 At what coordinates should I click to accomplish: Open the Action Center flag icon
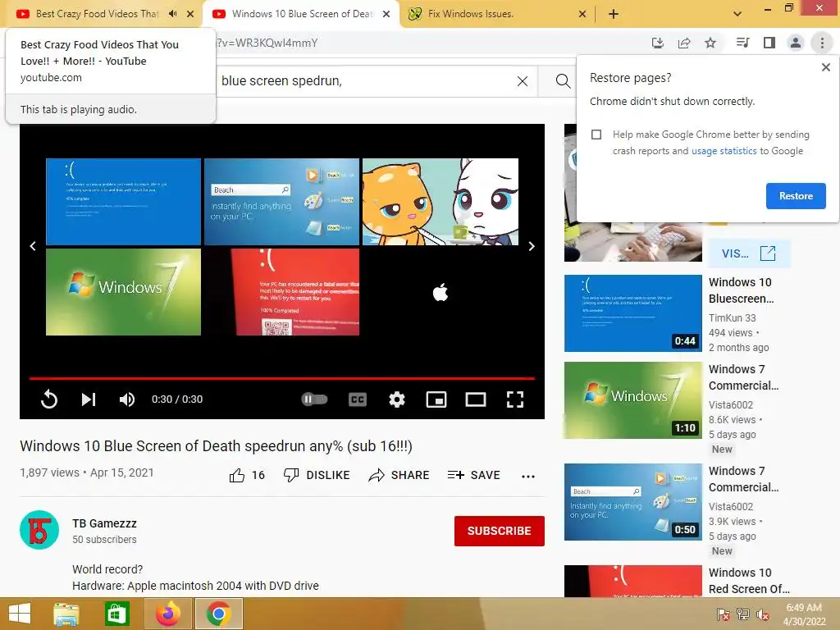723,614
